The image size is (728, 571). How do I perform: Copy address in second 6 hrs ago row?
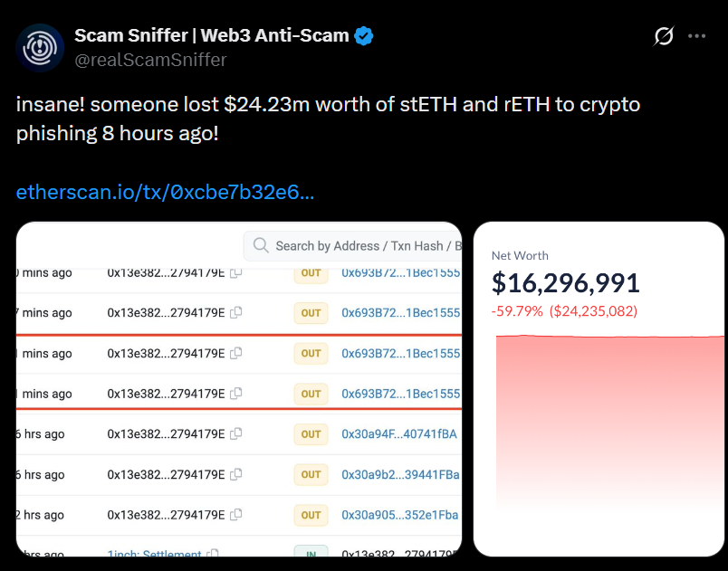click(235, 474)
